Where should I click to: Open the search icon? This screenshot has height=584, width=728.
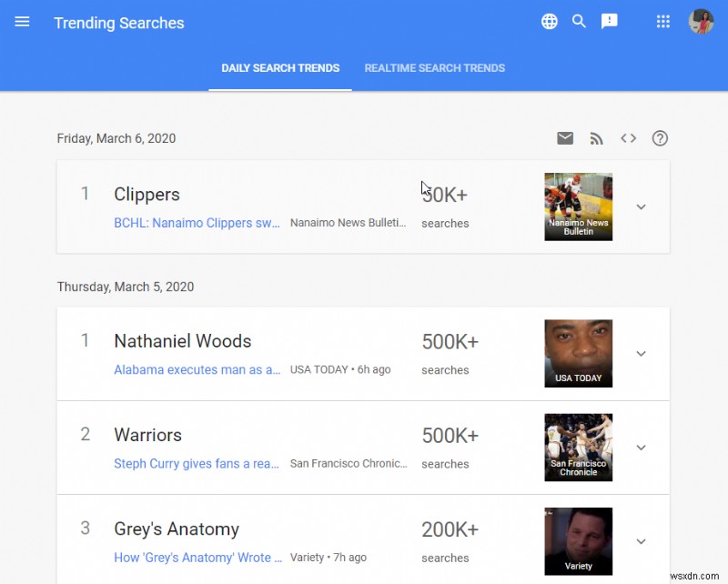tap(579, 21)
